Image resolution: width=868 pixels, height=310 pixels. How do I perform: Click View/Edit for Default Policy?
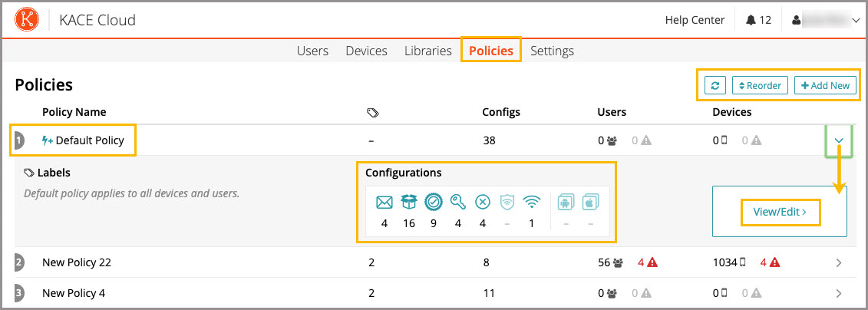pyautogui.click(x=780, y=212)
